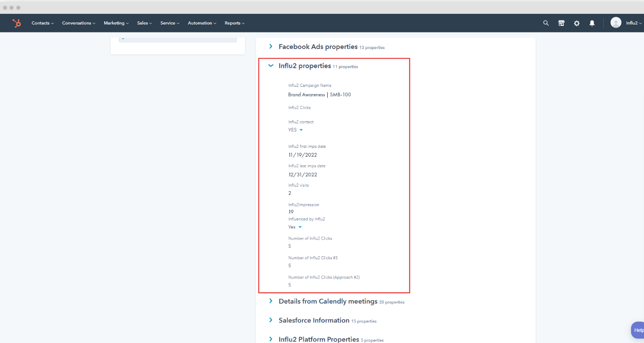The height and width of the screenshot is (343, 644).
Task: Click the '5 properties' count text
Action: [x=372, y=340]
